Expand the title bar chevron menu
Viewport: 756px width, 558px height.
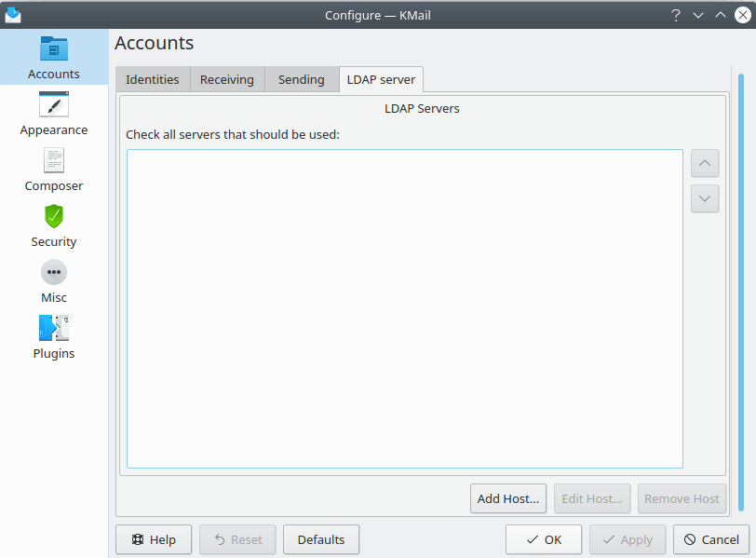pyautogui.click(x=697, y=15)
